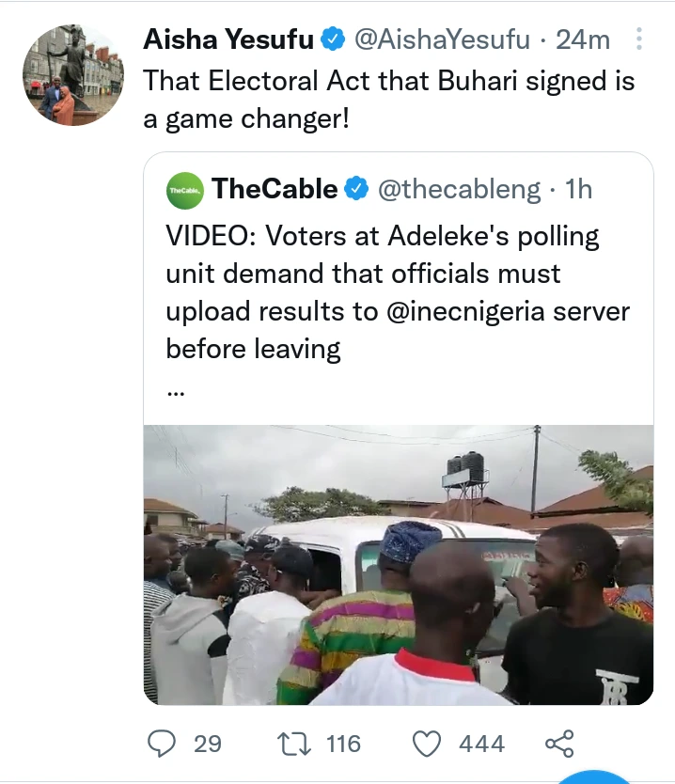Click the quoted tweet's 1h timestamp
Image resolution: width=675 pixels, height=784 pixels.
tap(577, 190)
